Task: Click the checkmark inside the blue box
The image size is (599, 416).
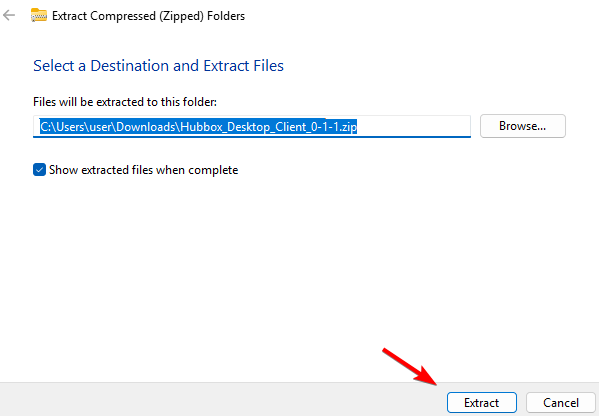Action: tap(39, 170)
